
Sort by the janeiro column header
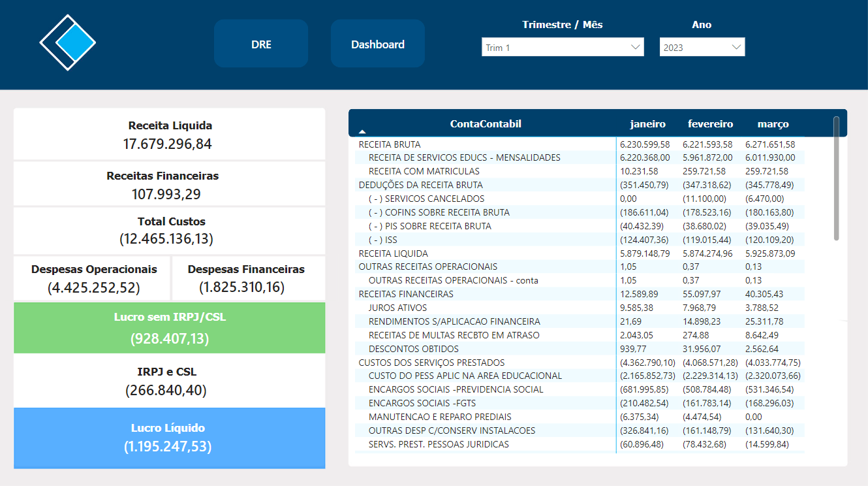[647, 124]
